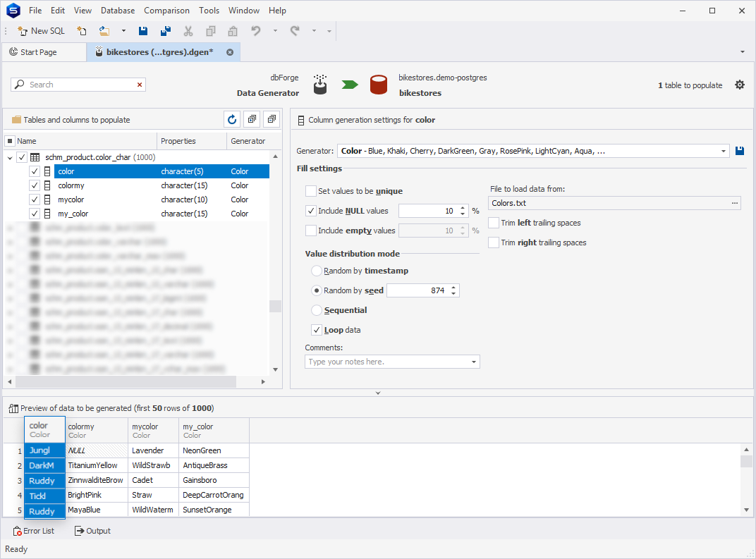Click the Save icon in the toolbar

click(x=143, y=31)
